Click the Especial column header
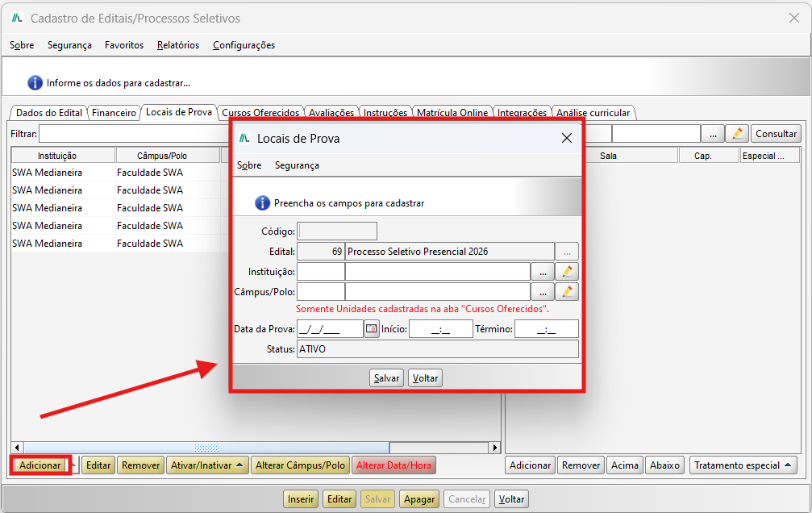This screenshot has height=513, width=812. point(770,156)
